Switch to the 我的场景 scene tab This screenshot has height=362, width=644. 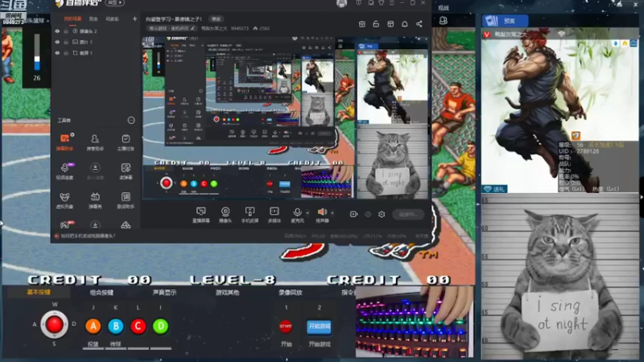[x=72, y=19]
